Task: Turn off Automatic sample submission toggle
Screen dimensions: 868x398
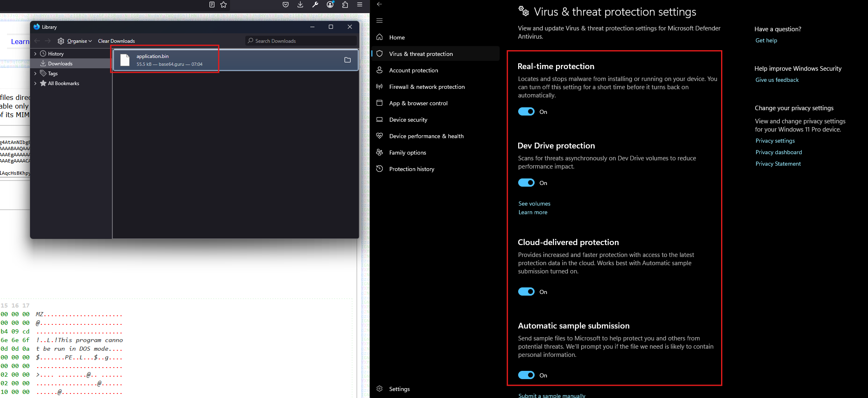Action: click(x=526, y=375)
